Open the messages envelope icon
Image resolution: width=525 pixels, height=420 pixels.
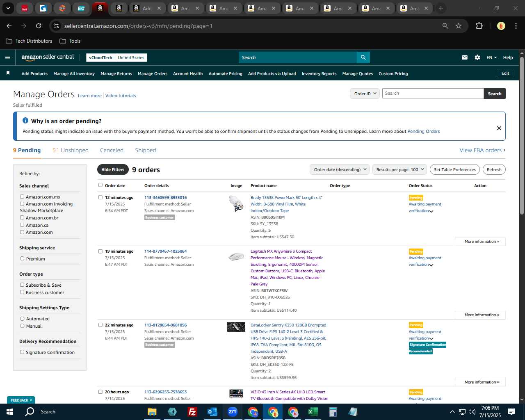(x=465, y=57)
